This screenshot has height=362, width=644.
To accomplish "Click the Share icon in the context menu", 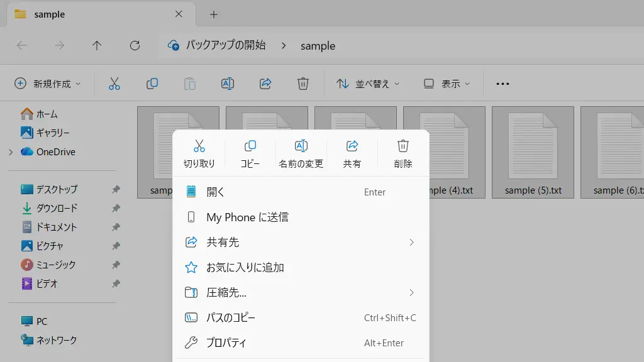I will click(x=352, y=146).
